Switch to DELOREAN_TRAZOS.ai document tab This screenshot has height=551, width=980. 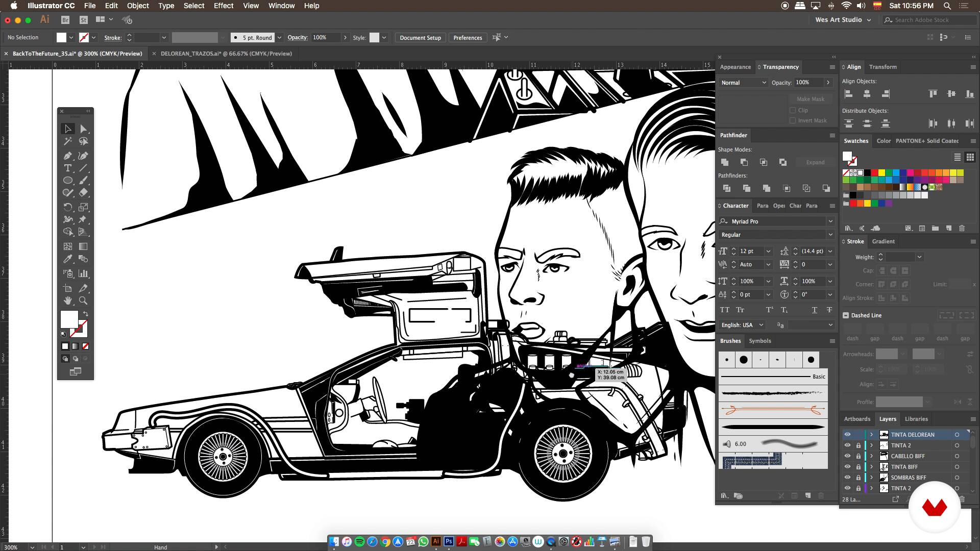click(226, 54)
